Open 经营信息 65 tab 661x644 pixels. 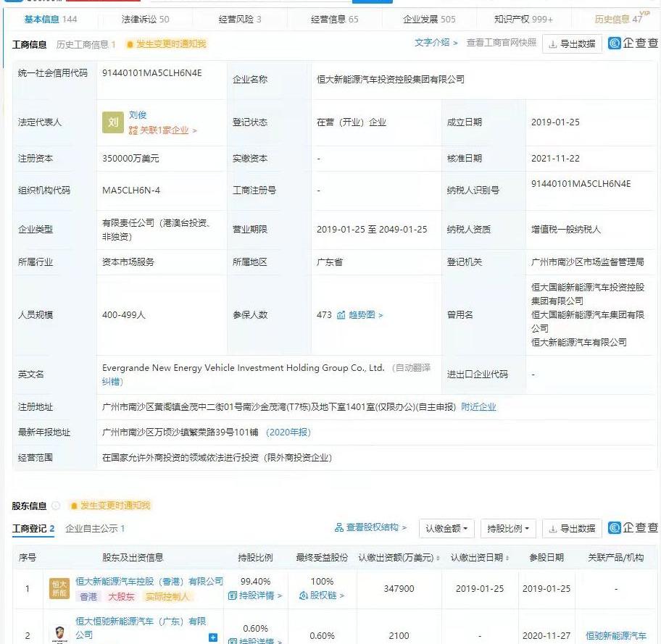334,19
